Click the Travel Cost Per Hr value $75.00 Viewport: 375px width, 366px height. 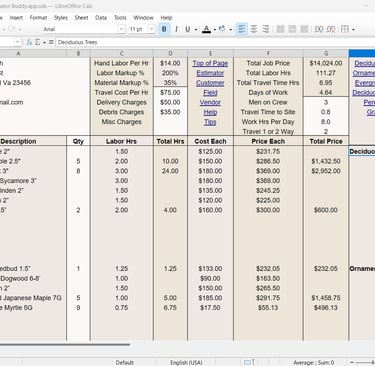tap(170, 93)
